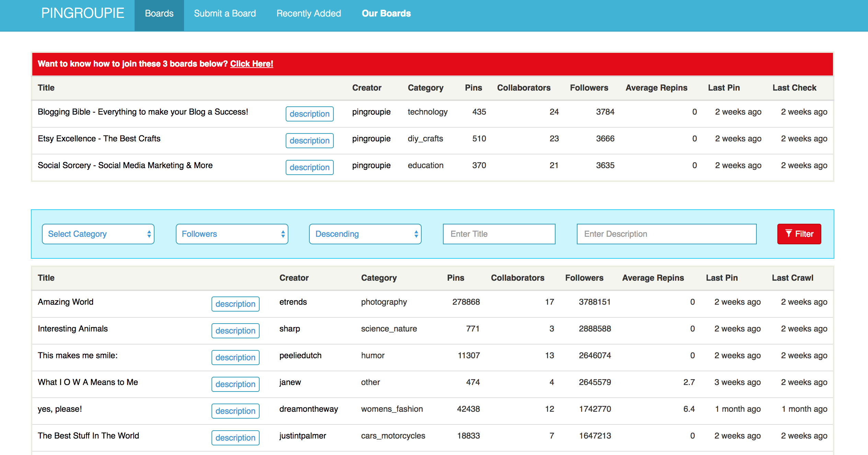Click Etsy Excellence - The Best Crafts title
This screenshot has height=455, width=868.
(x=99, y=139)
